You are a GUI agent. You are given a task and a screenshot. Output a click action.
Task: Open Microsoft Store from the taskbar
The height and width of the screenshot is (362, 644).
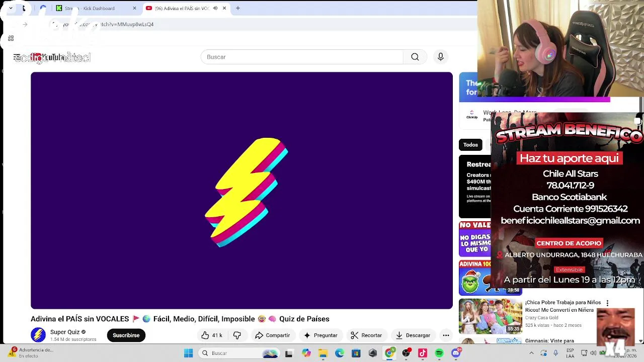click(356, 353)
